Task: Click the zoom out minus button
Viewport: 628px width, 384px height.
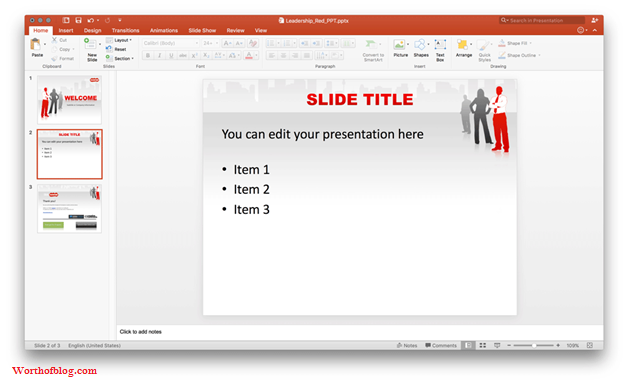Action: click(x=509, y=345)
